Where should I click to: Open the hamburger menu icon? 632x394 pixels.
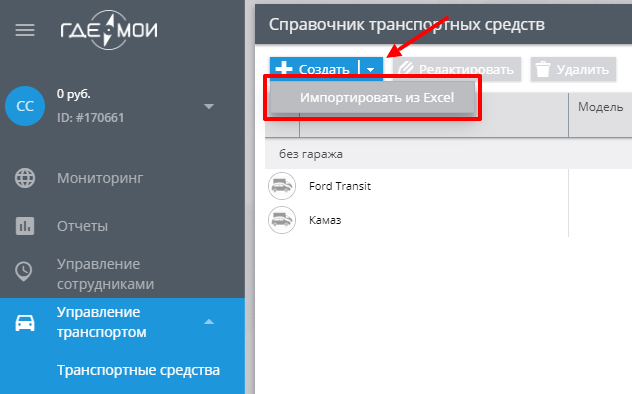25,30
